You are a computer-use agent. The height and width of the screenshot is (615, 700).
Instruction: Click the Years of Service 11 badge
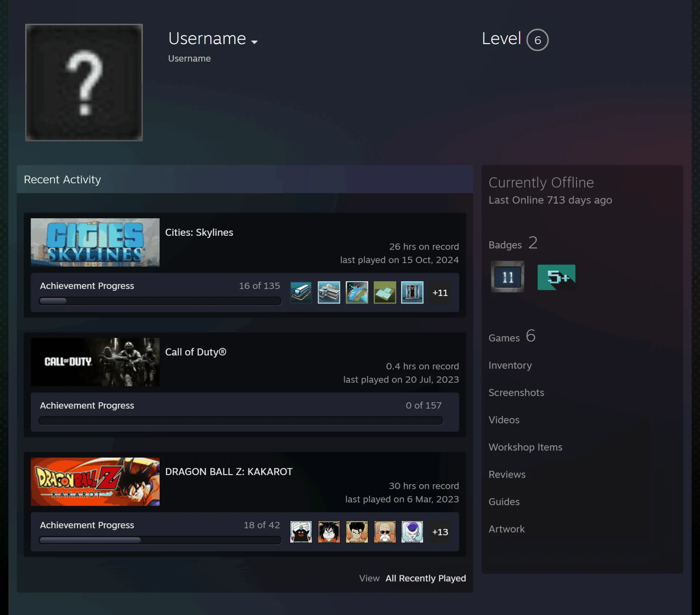coord(507,277)
